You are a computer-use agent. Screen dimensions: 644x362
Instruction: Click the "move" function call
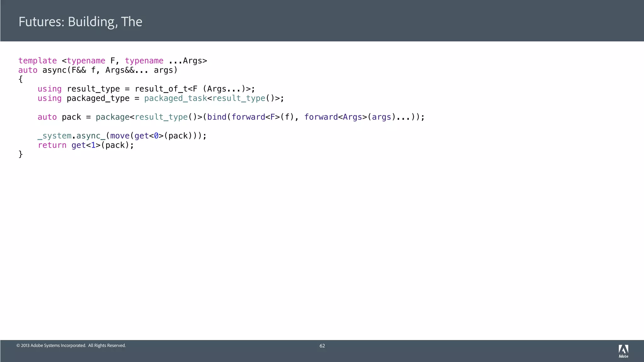(x=120, y=136)
